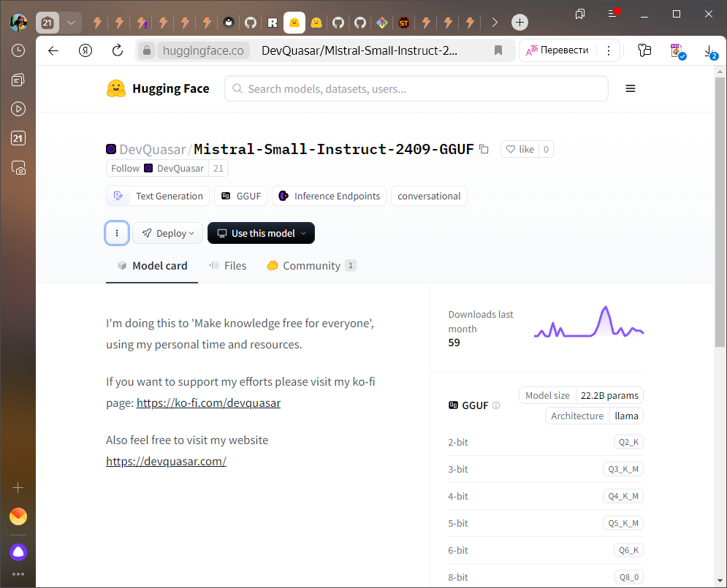
Task: Click the Hugging Face logo
Action: pyautogui.click(x=158, y=88)
